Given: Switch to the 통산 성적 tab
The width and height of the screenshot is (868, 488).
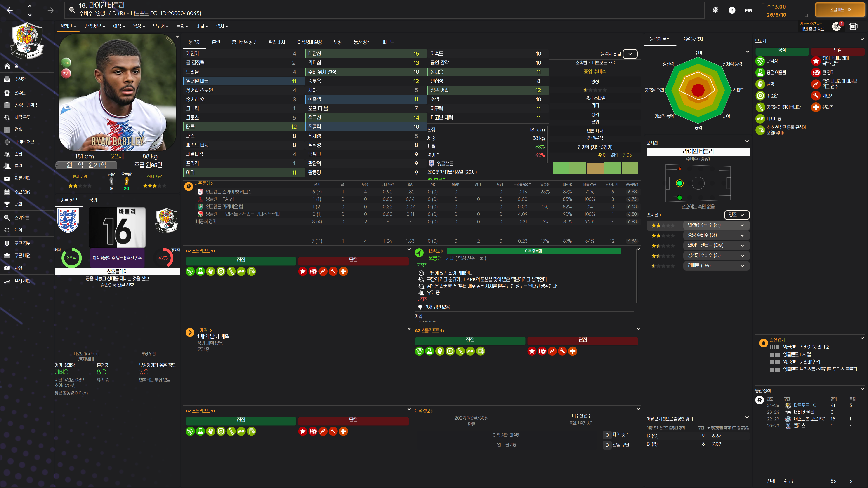Looking at the screenshot, I should click(362, 42).
